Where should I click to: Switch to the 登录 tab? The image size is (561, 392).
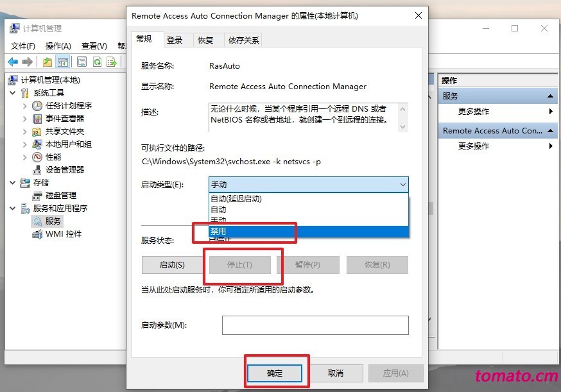tap(175, 40)
